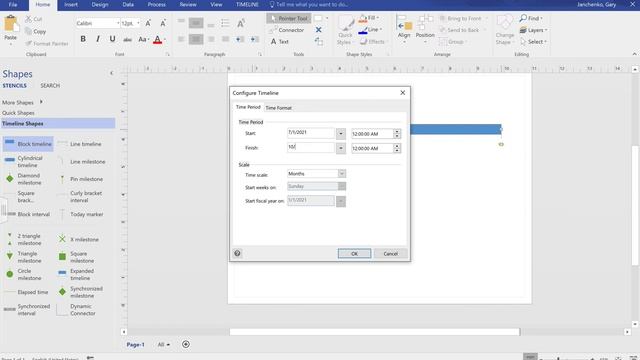Adjust the Start time spinner
This screenshot has width=640, height=360.
pos(397,133)
